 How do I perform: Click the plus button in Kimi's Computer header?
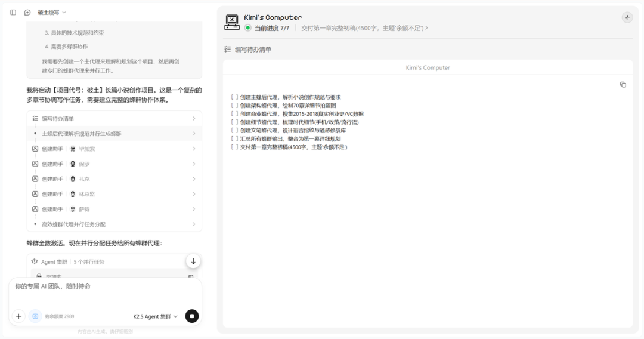tap(627, 17)
